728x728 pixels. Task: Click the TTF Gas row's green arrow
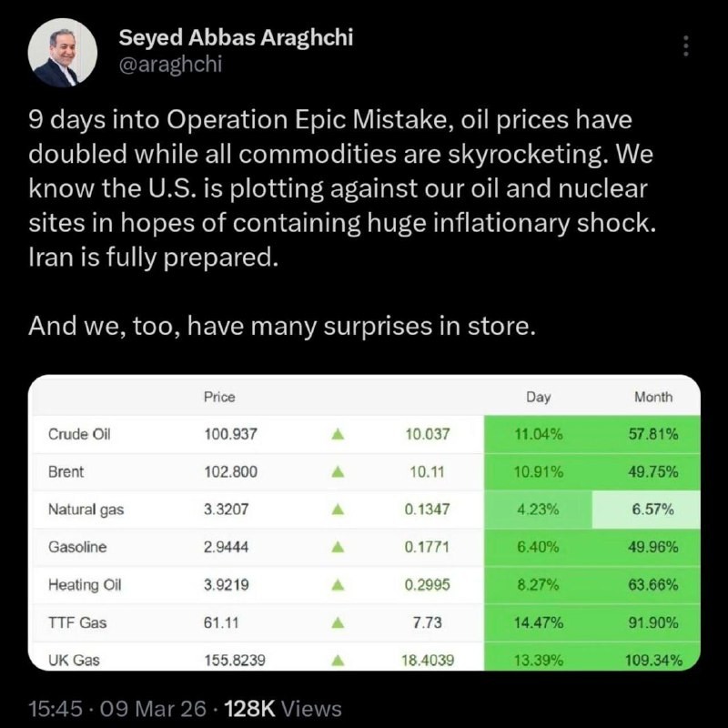tap(337, 623)
